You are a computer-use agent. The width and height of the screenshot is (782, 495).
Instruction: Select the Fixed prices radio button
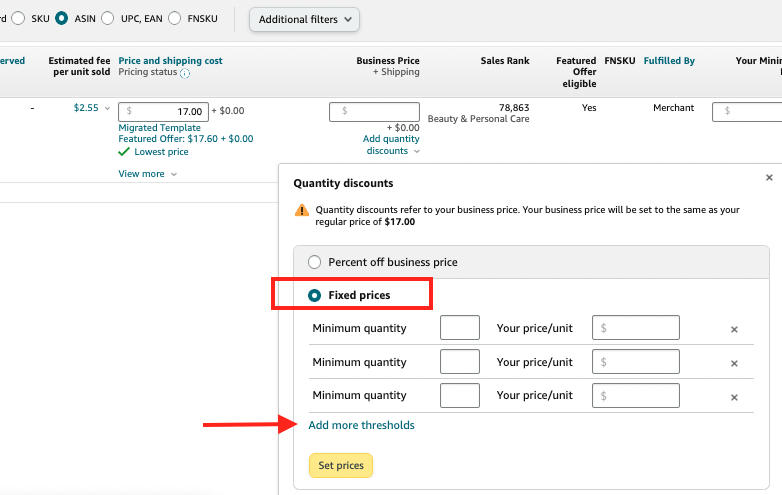click(x=315, y=296)
